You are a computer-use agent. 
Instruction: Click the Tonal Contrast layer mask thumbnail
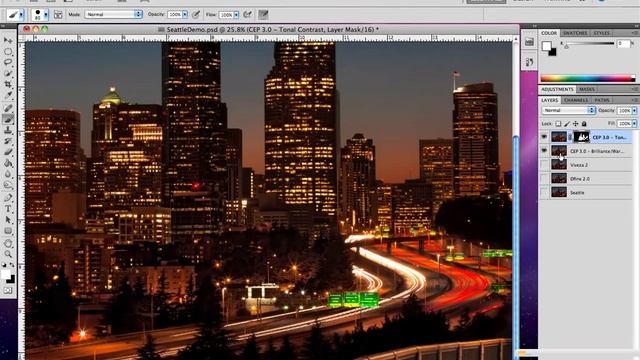582,137
